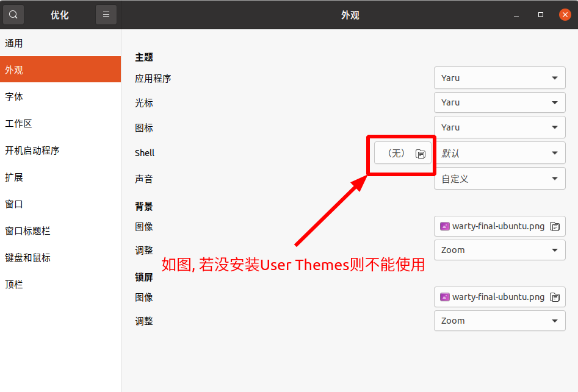This screenshot has height=392, width=578.
Task: Maximize the 外观 window
Action: tap(541, 15)
